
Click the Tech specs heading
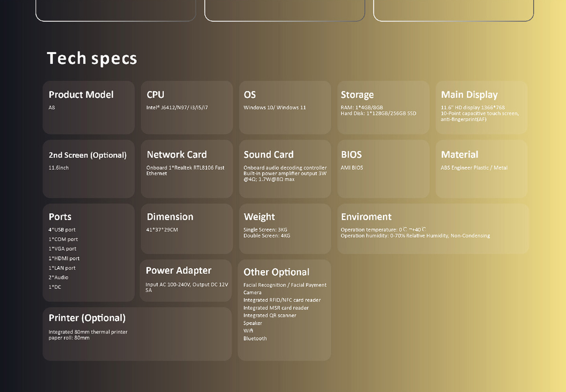coord(92,59)
